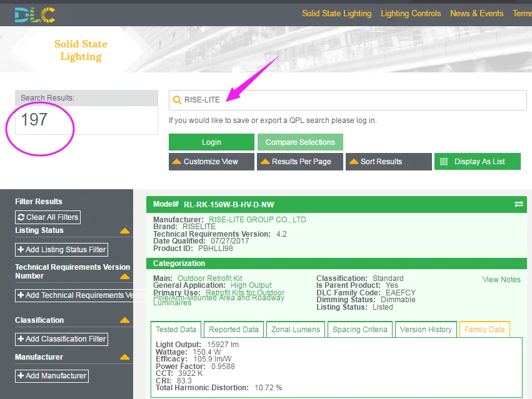The width and height of the screenshot is (532, 399).
Task: Click the Categorization section header
Action: (x=336, y=264)
